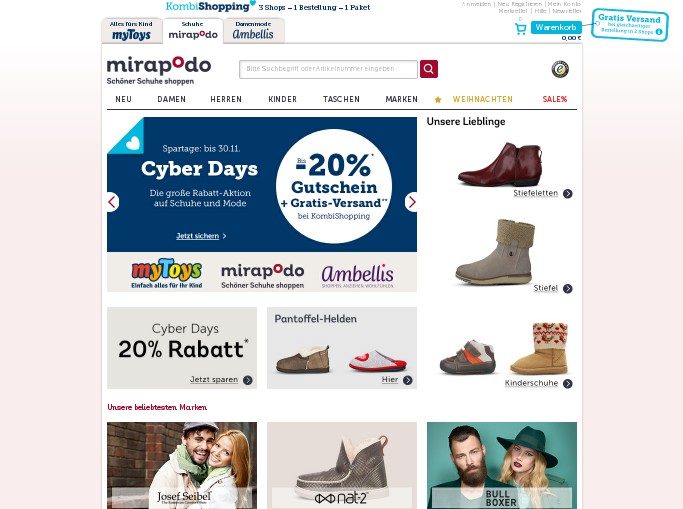Focus the Suchbegriff search input field
The width and height of the screenshot is (683, 509).
click(x=328, y=69)
